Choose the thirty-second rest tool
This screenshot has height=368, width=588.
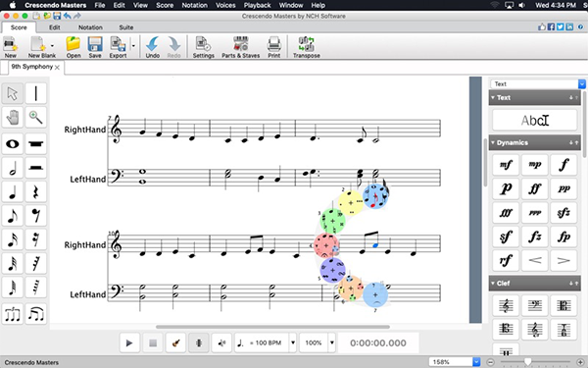pos(36,263)
